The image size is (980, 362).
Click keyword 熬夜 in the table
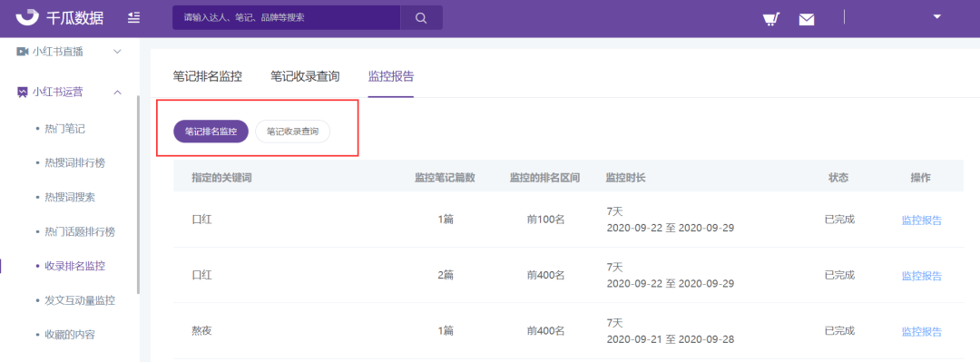(x=201, y=331)
